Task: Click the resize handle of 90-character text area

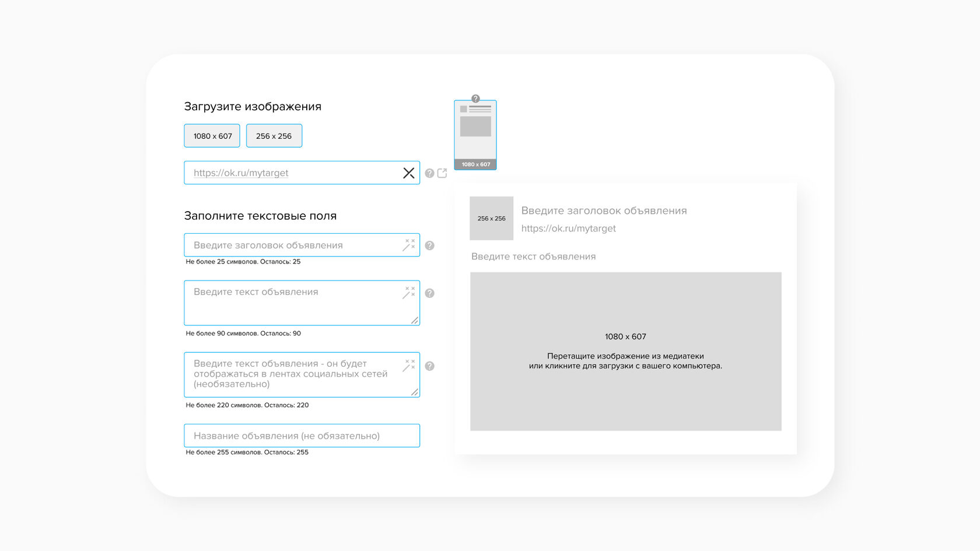Action: tap(415, 321)
